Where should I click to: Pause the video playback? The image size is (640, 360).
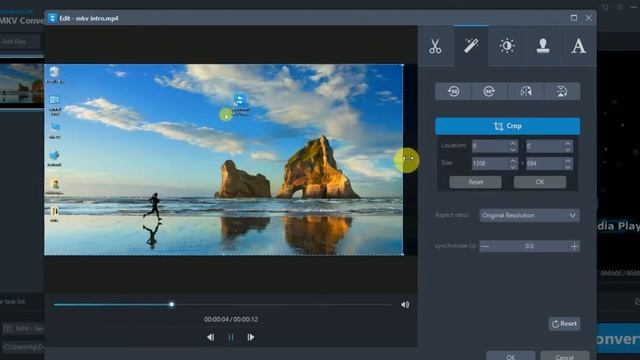click(x=231, y=338)
